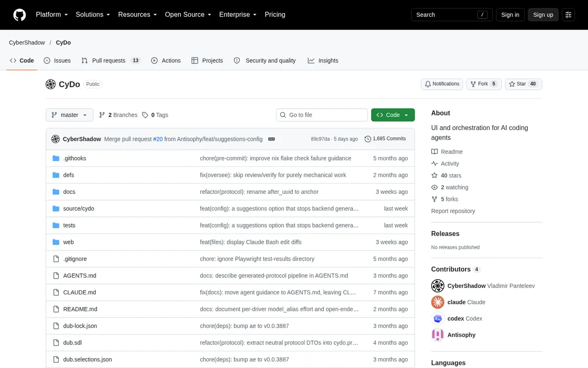View the 1,685 Commits history
The width and height of the screenshot is (588, 368).
pos(385,139)
